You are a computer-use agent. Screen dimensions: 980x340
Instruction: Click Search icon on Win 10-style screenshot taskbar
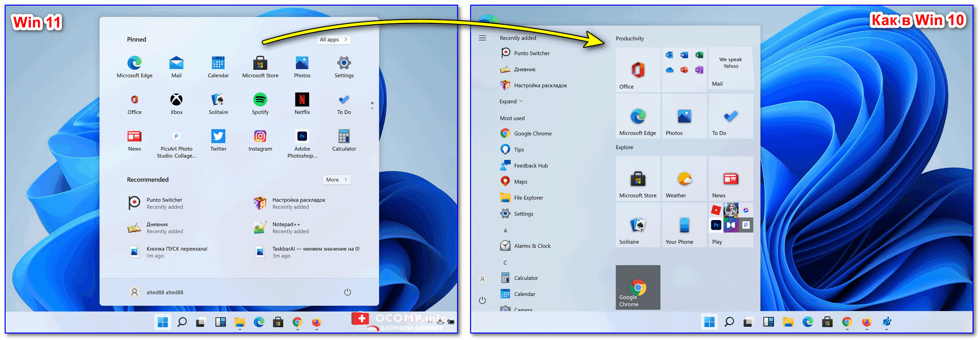coord(729,322)
